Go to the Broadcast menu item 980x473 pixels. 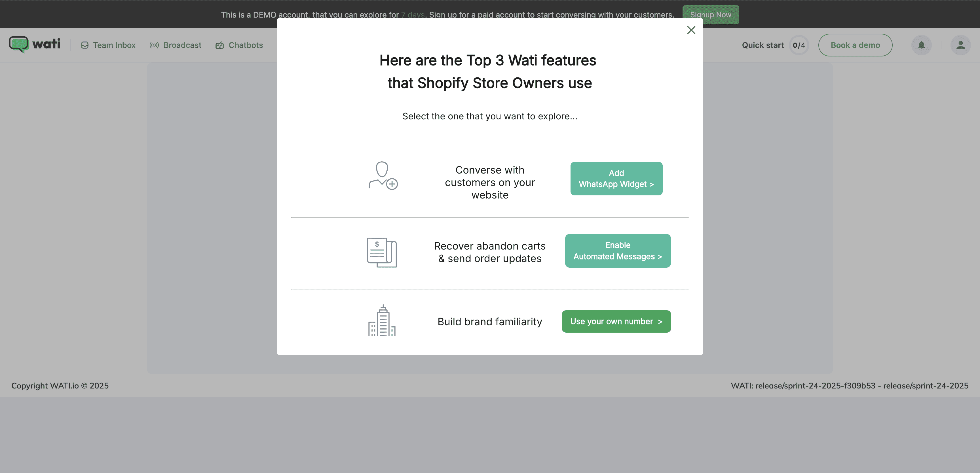[182, 45]
